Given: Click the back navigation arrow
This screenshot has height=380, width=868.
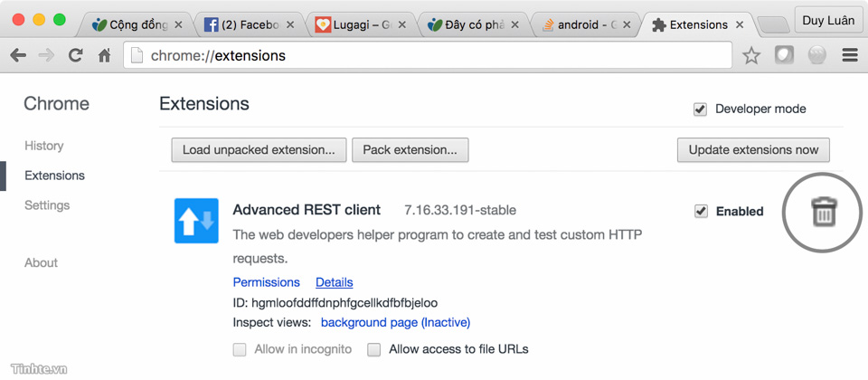Looking at the screenshot, I should (x=18, y=55).
